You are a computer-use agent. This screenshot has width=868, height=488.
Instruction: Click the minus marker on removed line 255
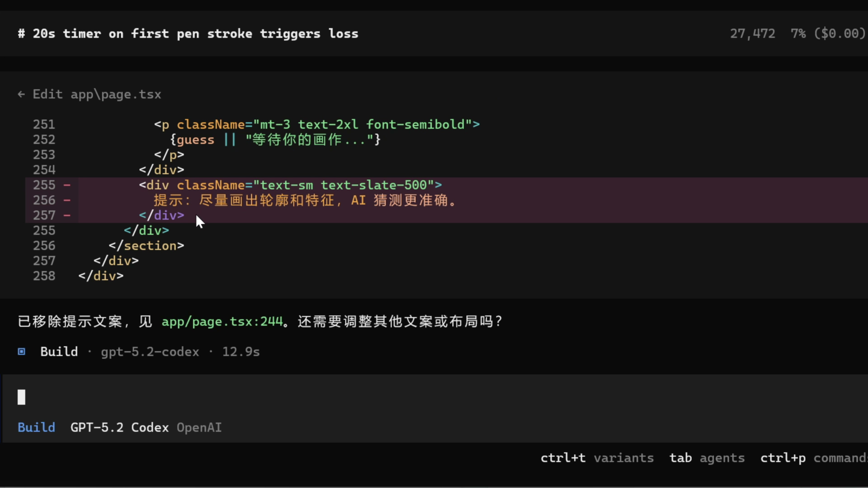click(x=67, y=185)
